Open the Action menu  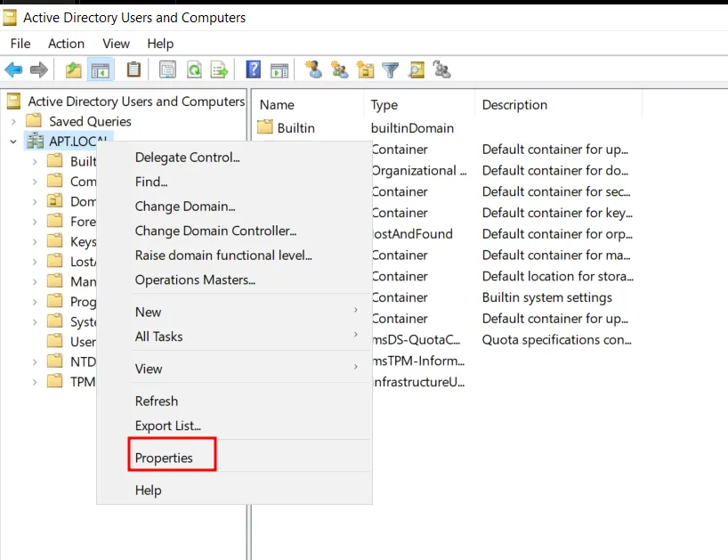click(x=67, y=44)
